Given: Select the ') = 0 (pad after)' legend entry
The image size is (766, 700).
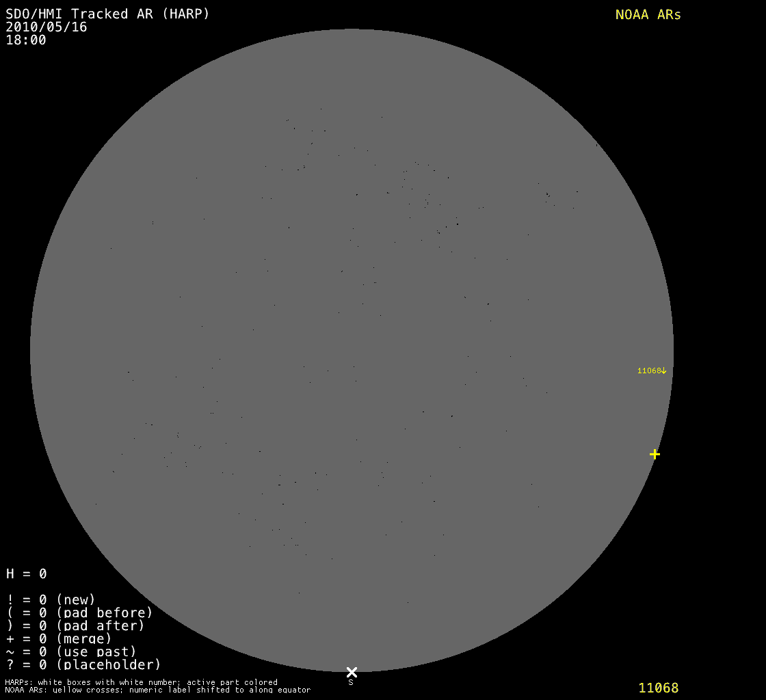Looking at the screenshot, I should [75, 625].
